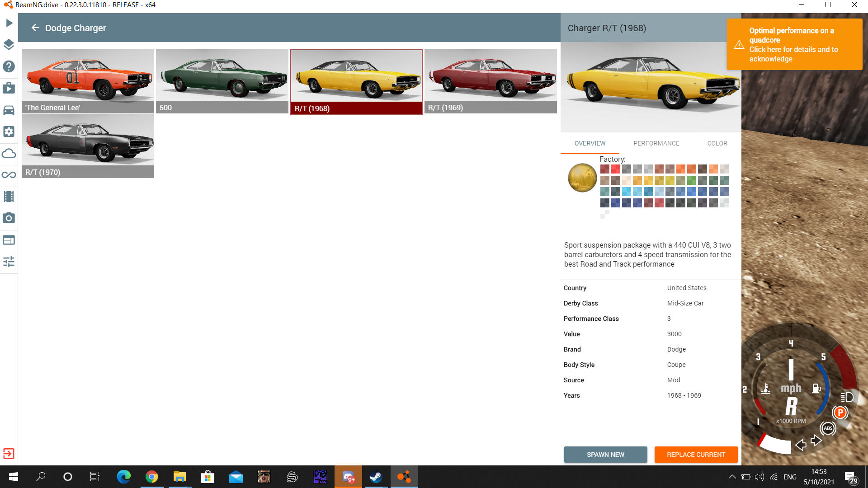Image resolution: width=868 pixels, height=488 pixels.
Task: Switch to the Color tab
Action: (x=717, y=143)
